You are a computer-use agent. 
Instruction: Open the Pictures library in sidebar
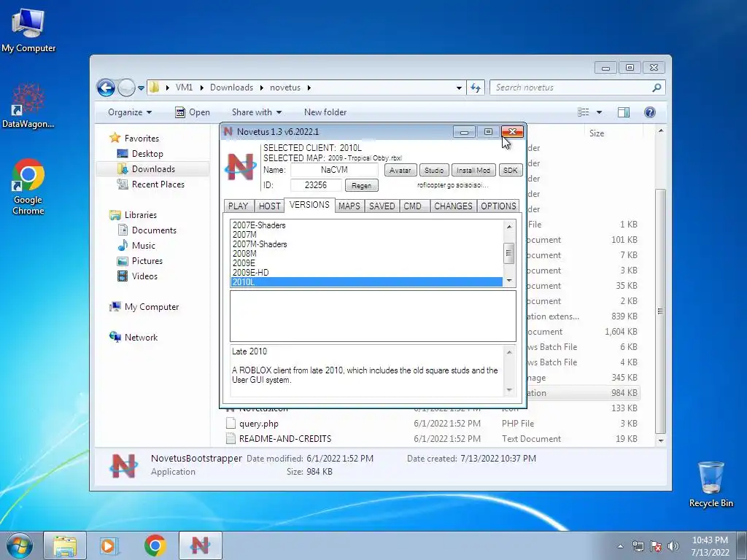point(147,261)
